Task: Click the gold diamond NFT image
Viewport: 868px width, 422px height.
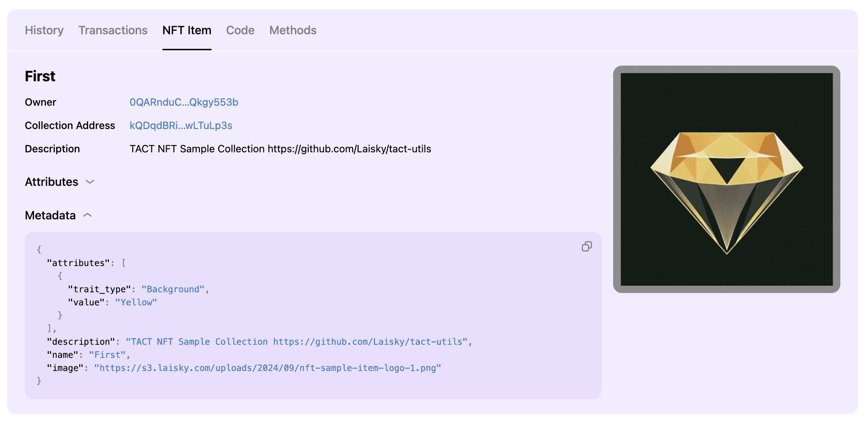Action: click(726, 179)
